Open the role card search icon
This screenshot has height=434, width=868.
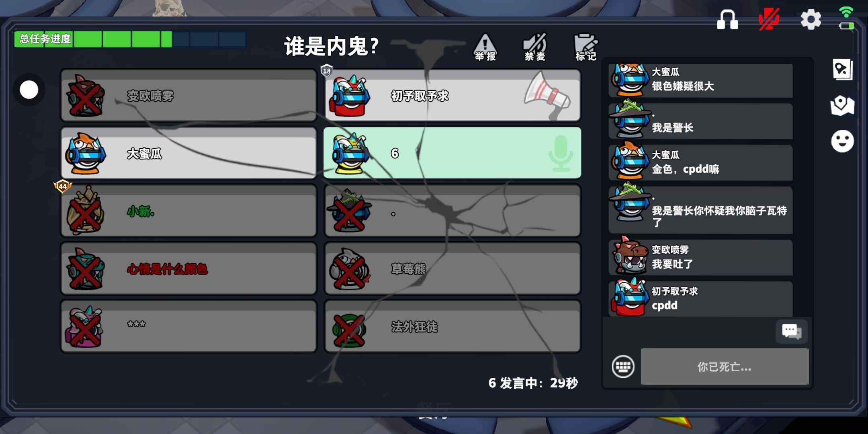click(x=842, y=70)
